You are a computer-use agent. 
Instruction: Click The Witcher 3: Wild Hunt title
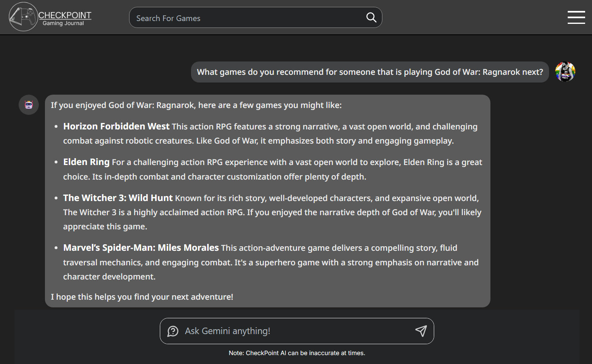[x=118, y=198]
